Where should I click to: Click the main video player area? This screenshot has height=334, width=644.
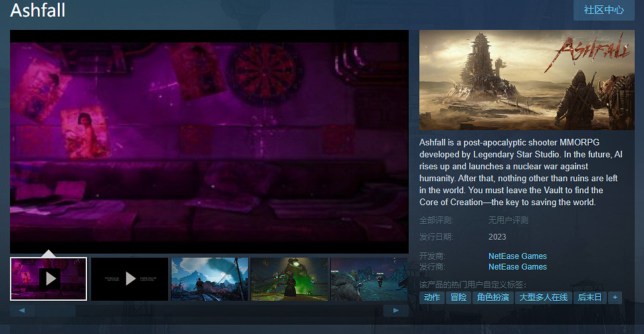pos(209,141)
